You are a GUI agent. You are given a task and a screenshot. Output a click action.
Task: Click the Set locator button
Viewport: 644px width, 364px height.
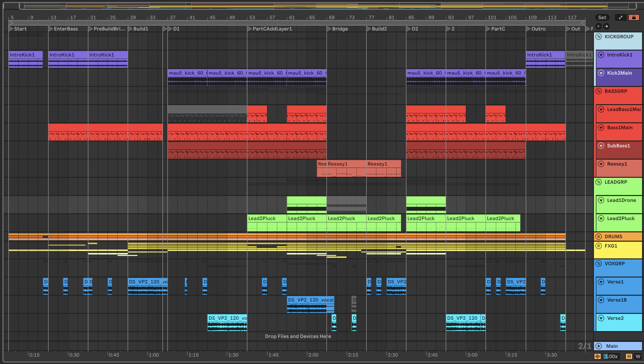[x=602, y=17]
